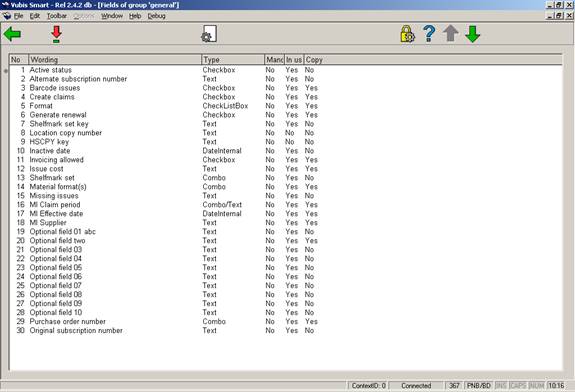Image resolution: width=575 pixels, height=392 pixels.
Task: Click the Combo/Text type cell
Action: [222, 205]
